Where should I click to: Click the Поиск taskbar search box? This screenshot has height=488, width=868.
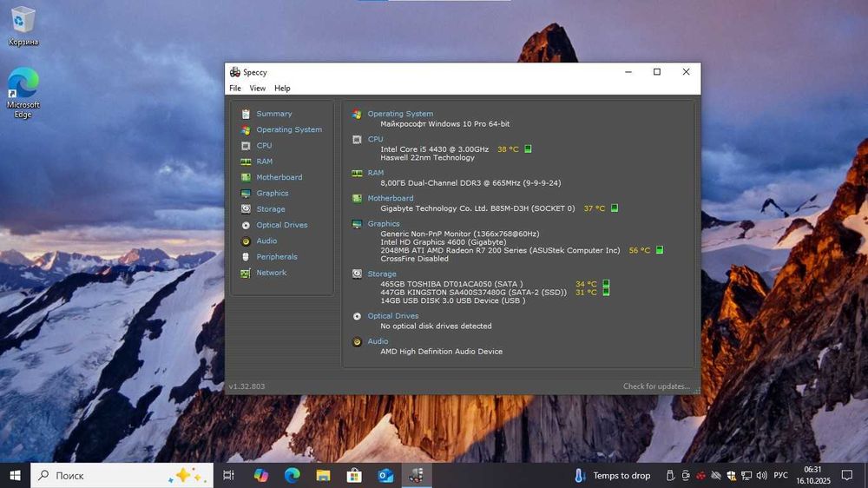122,475
